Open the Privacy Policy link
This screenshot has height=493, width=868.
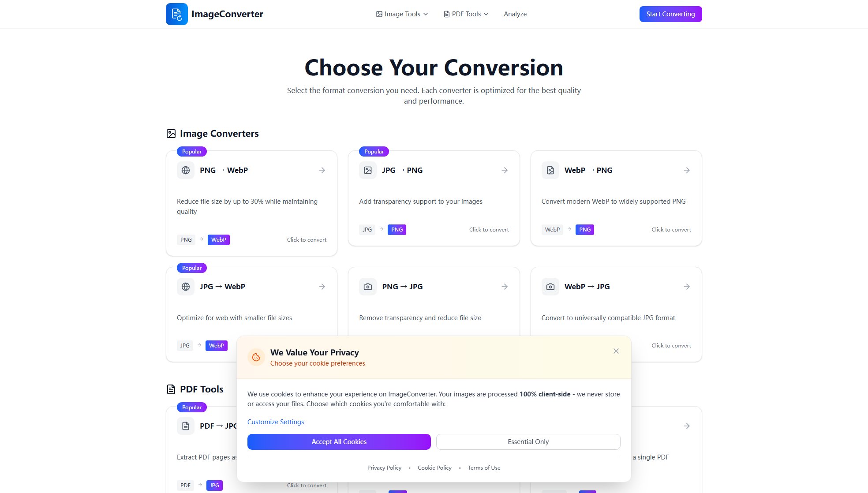tap(384, 468)
